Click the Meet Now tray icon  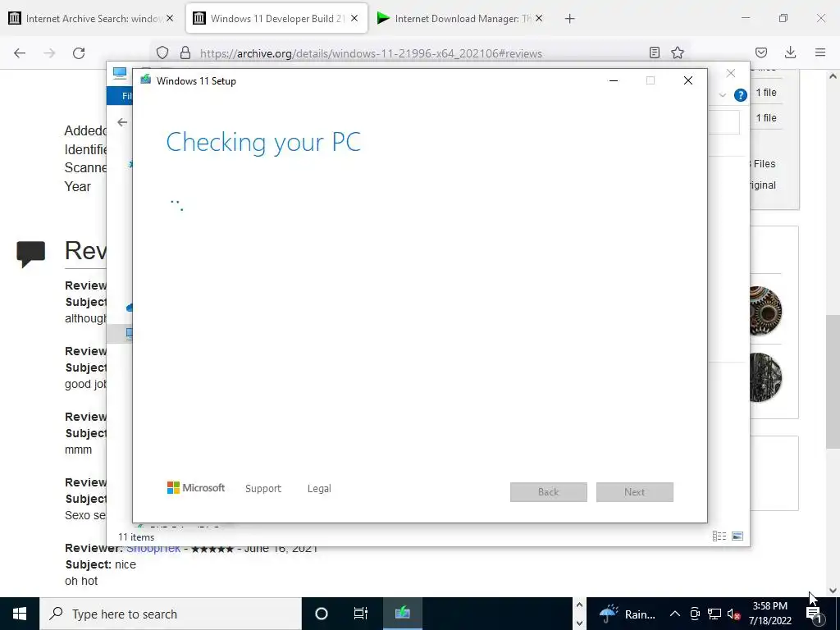(695, 614)
